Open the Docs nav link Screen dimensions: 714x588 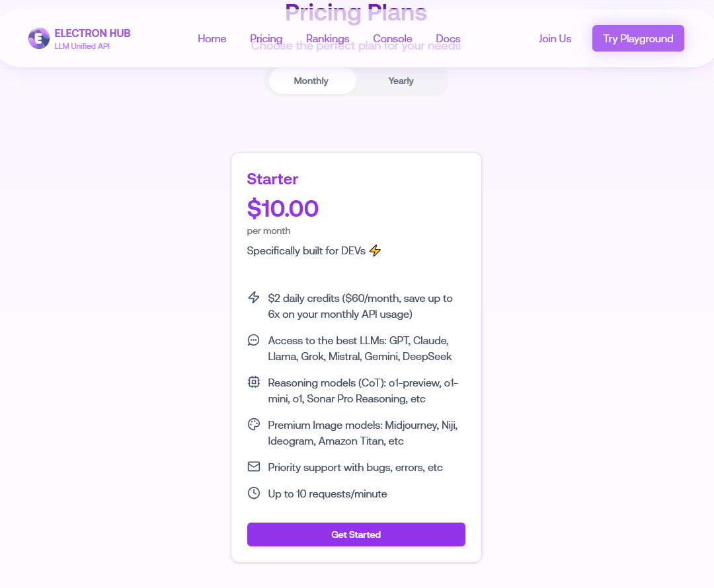tap(448, 39)
